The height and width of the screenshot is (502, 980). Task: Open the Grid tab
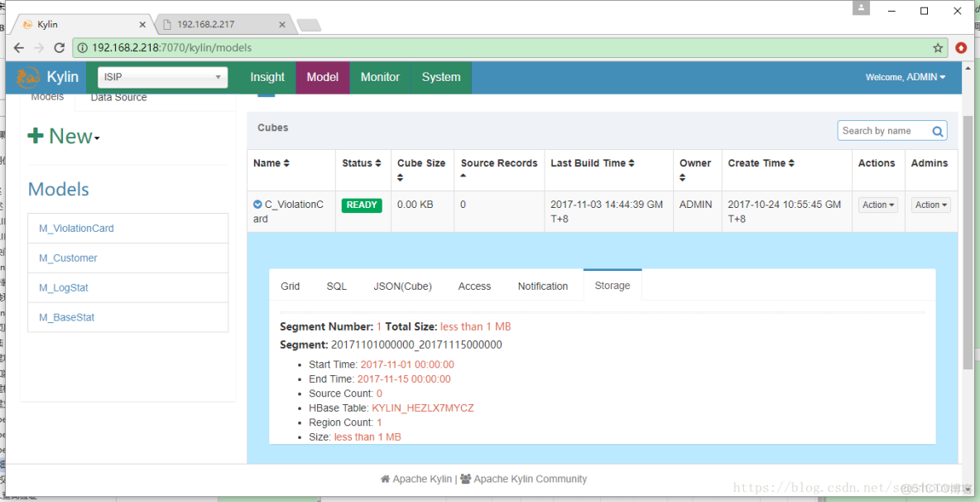290,287
